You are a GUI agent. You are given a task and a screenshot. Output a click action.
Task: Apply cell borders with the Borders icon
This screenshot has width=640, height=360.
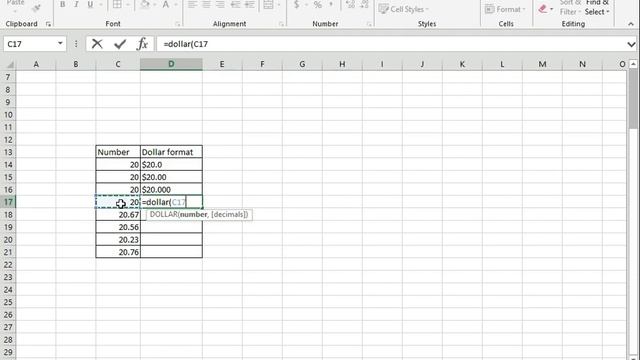(117, 4)
